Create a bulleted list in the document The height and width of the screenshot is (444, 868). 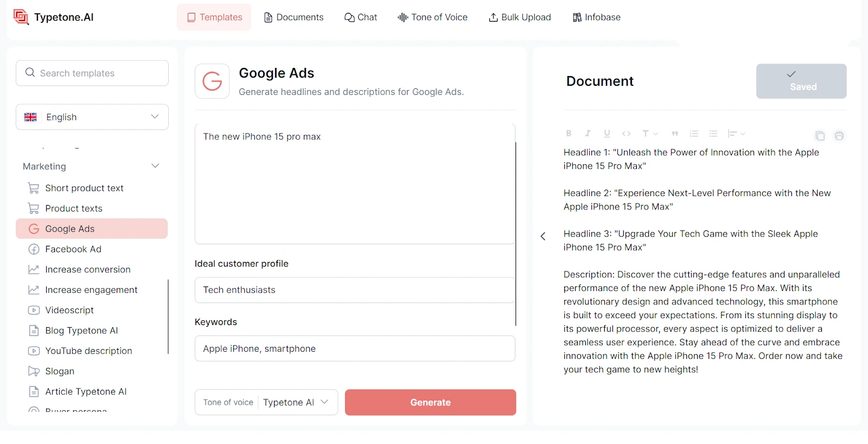coord(713,134)
